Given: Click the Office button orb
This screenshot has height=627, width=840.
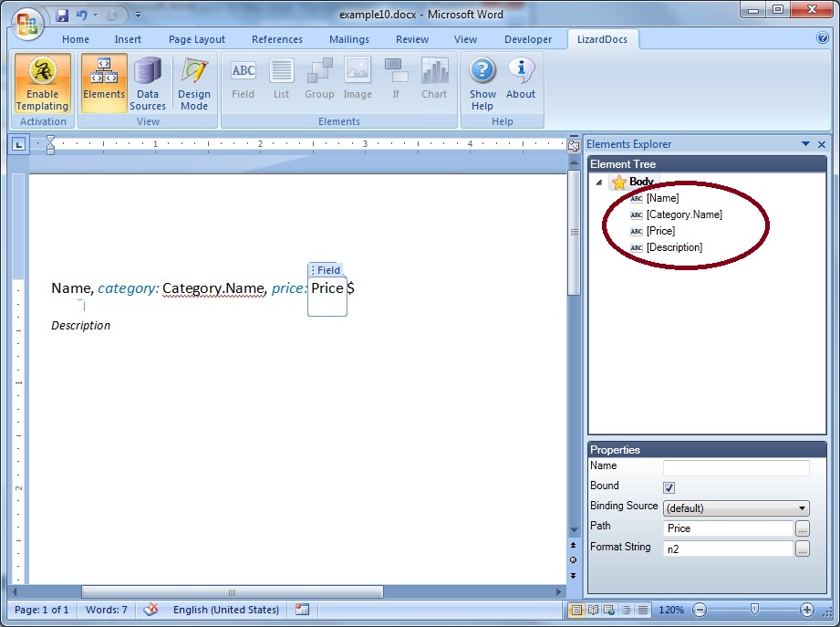Looking at the screenshot, I should [x=27, y=24].
